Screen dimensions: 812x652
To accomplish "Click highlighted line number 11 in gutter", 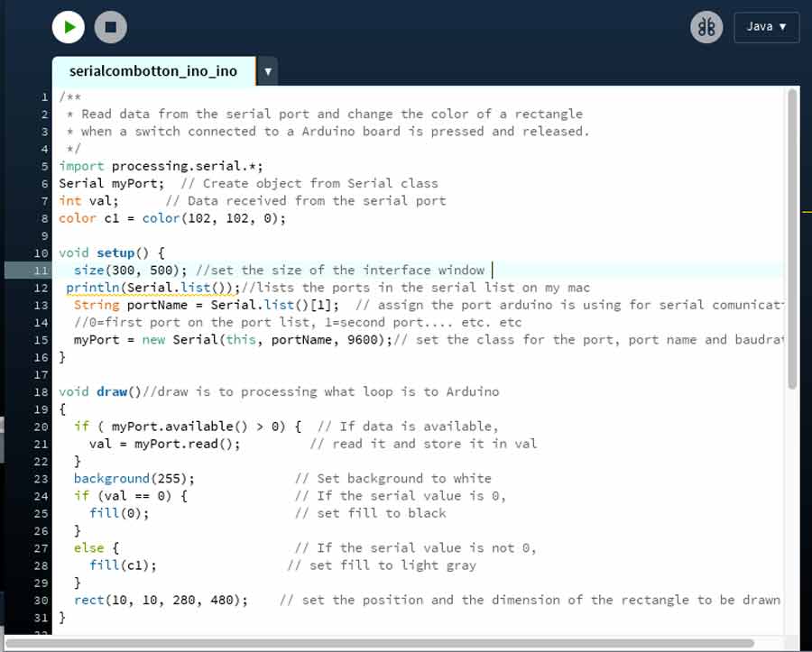I will click(42, 271).
